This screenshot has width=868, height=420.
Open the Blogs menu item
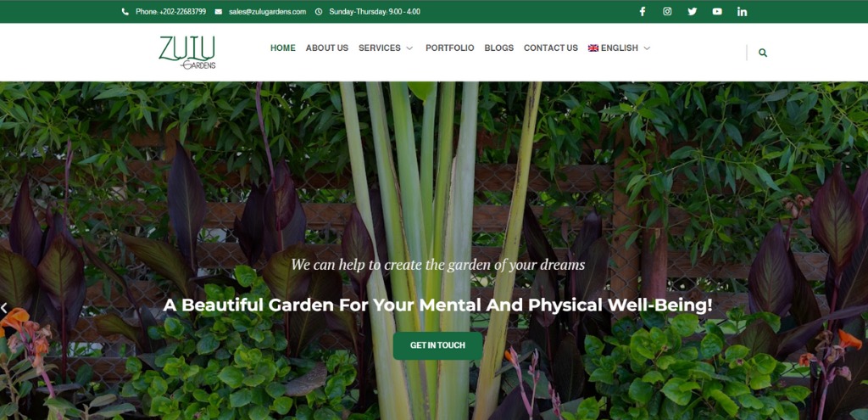498,48
